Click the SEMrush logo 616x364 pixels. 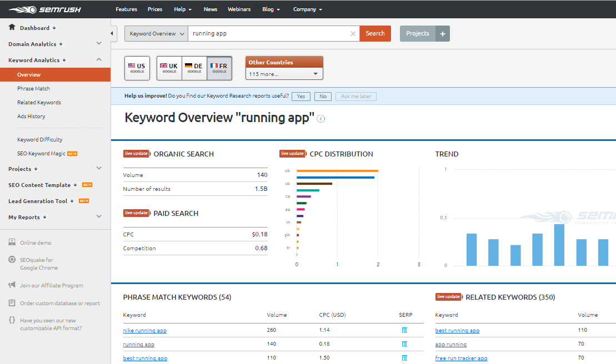(45, 9)
